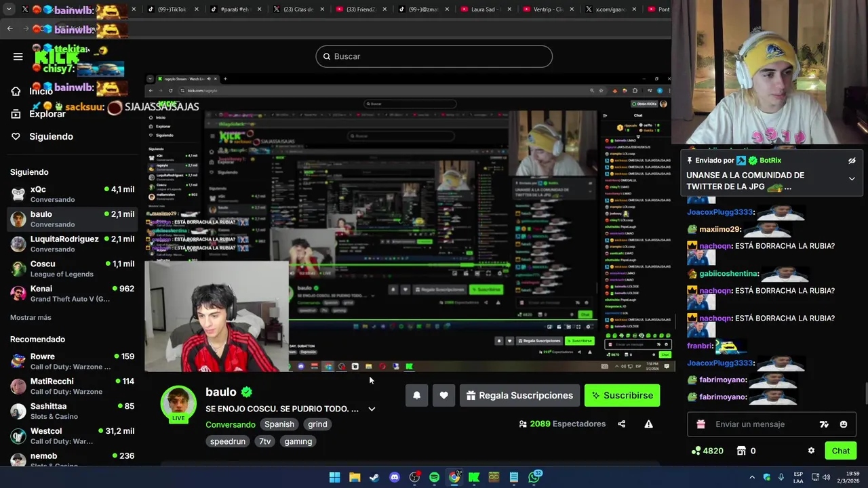Open chat translate icon in message box
The width and height of the screenshot is (868, 488).
[824, 424]
